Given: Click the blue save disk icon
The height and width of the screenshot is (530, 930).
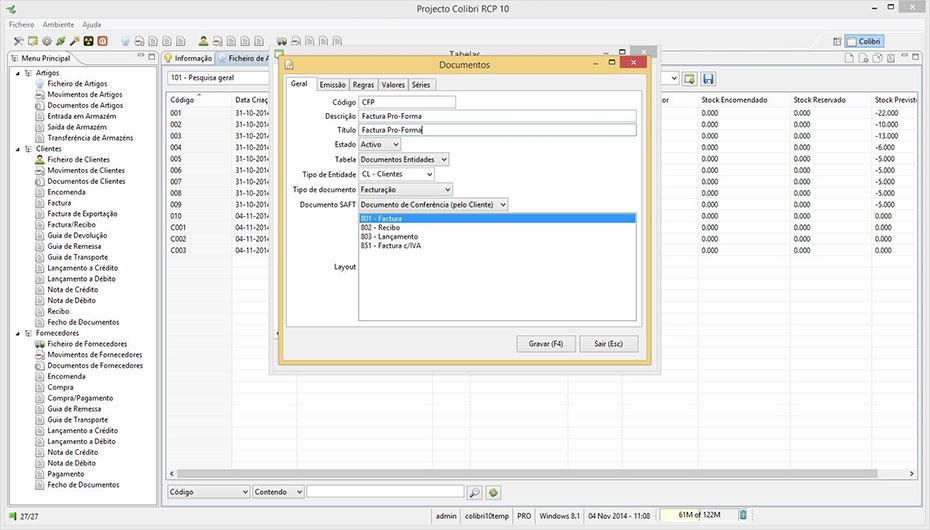Looking at the screenshot, I should click(708, 78).
